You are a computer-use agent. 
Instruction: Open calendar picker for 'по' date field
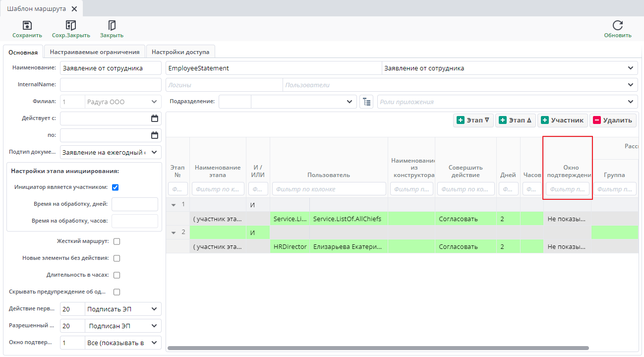point(154,135)
